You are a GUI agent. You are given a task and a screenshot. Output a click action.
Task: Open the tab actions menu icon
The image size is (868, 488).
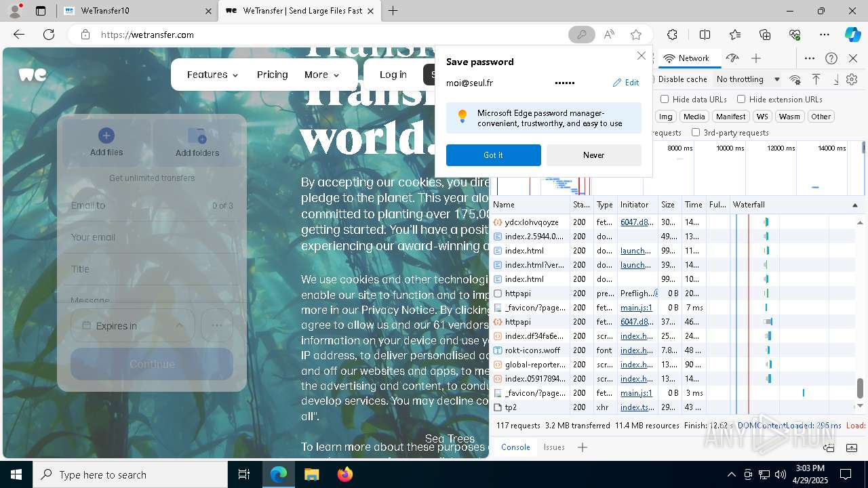click(41, 11)
